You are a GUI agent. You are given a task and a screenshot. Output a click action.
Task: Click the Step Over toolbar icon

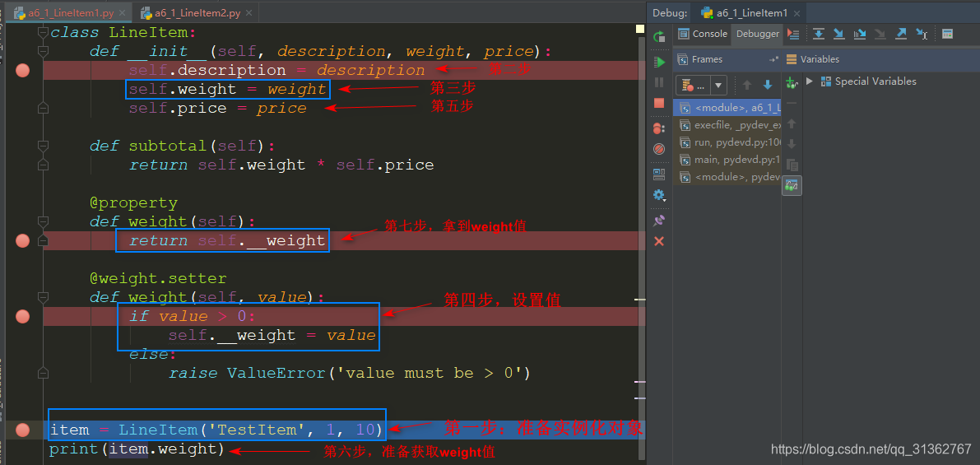coord(819,34)
